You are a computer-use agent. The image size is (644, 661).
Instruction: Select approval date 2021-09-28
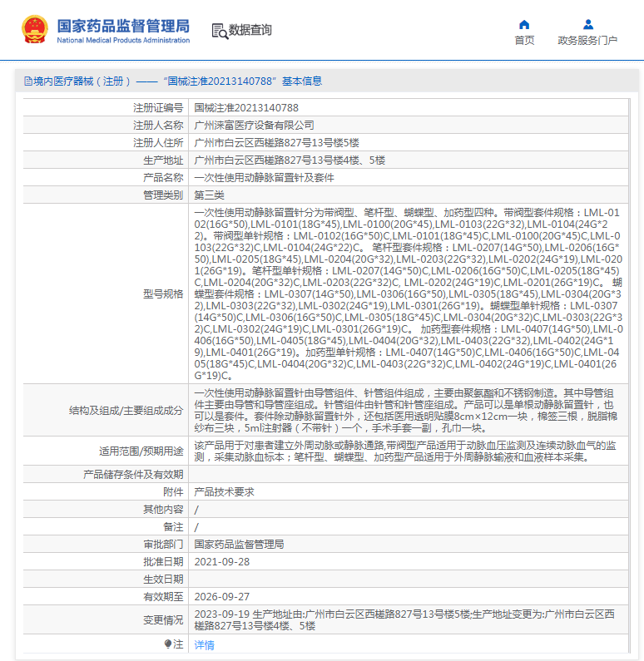(222, 562)
